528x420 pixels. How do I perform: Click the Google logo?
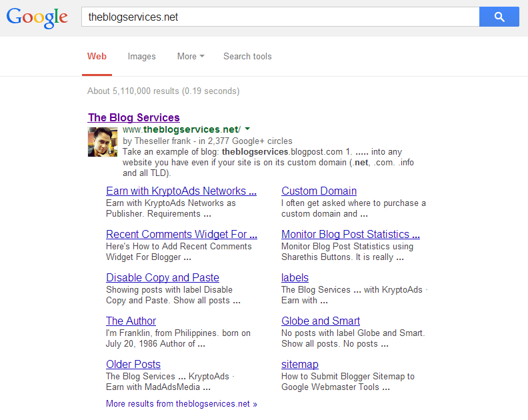[37, 17]
